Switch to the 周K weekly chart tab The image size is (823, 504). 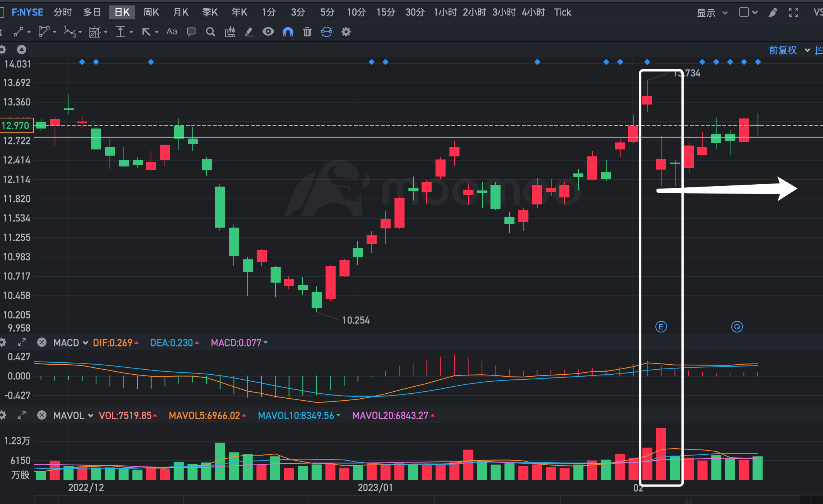(151, 12)
